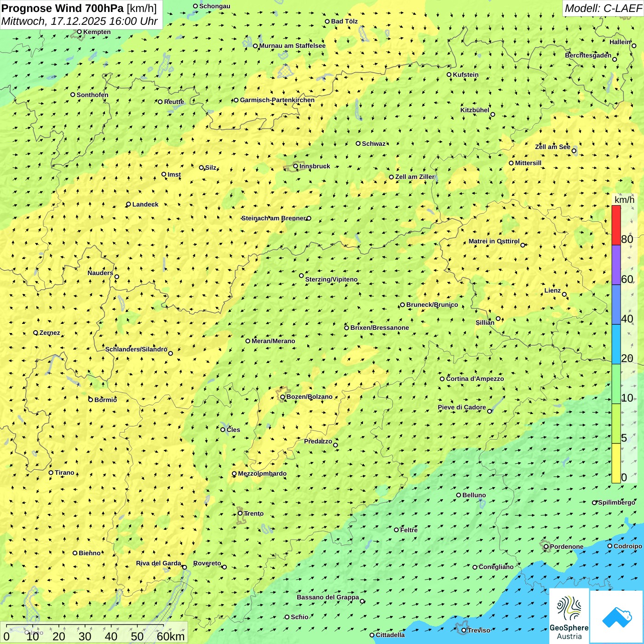Click the red 80 km/h legend swatch

point(616,225)
